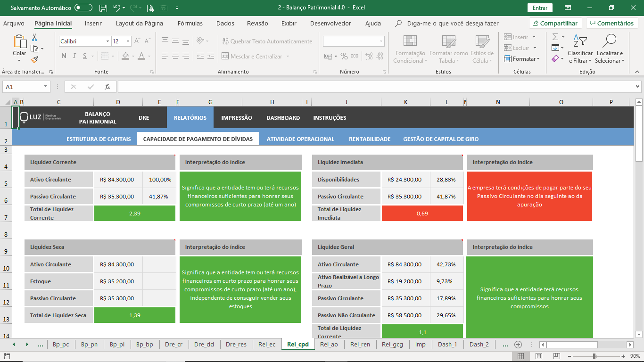
Task: Open Localizar e Selecionar magnifier icon
Action: (609, 41)
